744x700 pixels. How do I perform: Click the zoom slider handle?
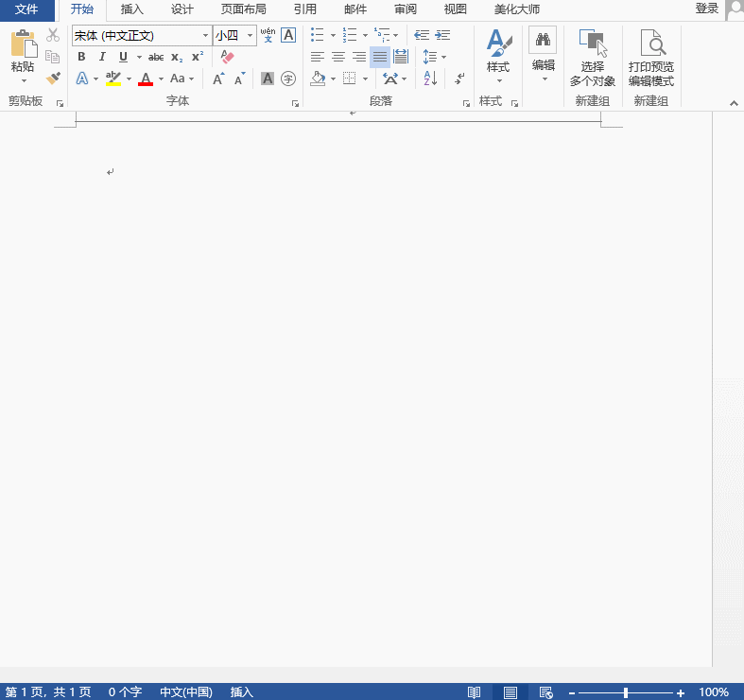click(626, 692)
